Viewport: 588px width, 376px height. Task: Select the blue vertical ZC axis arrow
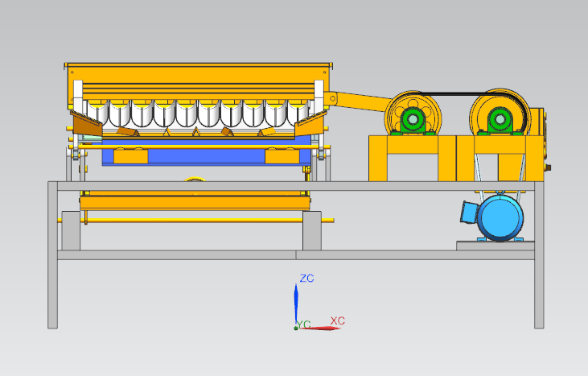[296, 304]
